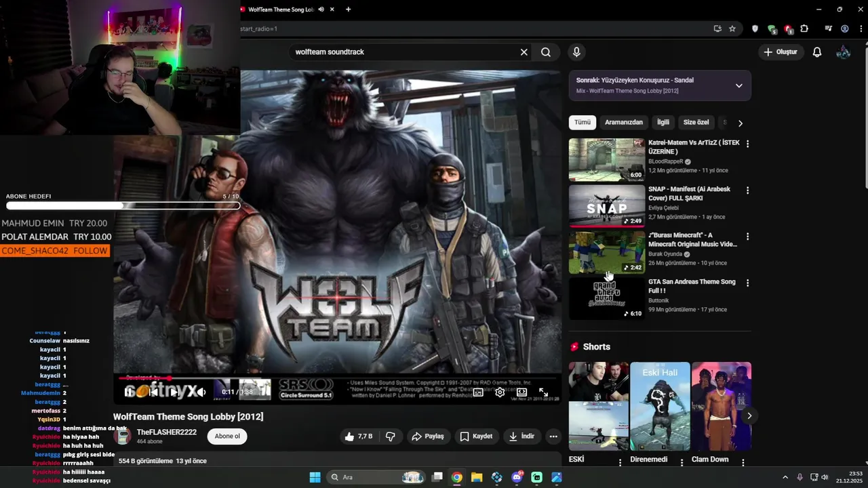Open video settings gear
868x488 pixels.
coord(500,392)
